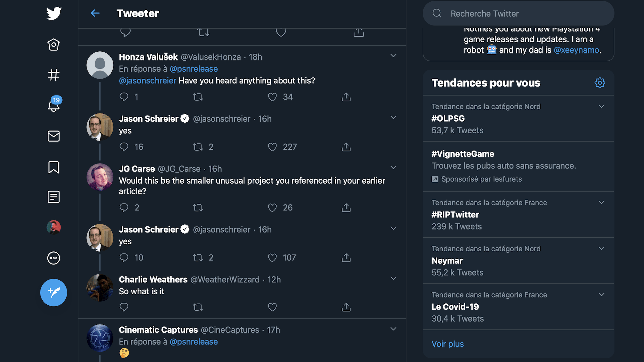The width and height of the screenshot is (644, 362).
Task: Open Notifications bell with 19 badge
Action: pyautogui.click(x=54, y=105)
